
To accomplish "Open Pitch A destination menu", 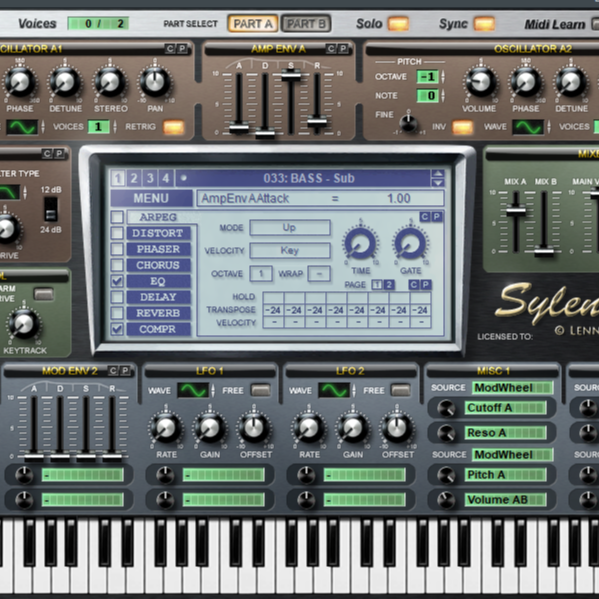I will click(x=505, y=475).
